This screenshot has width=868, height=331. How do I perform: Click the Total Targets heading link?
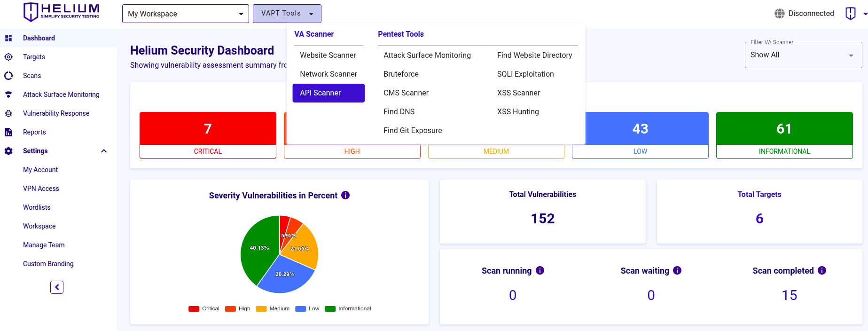759,194
